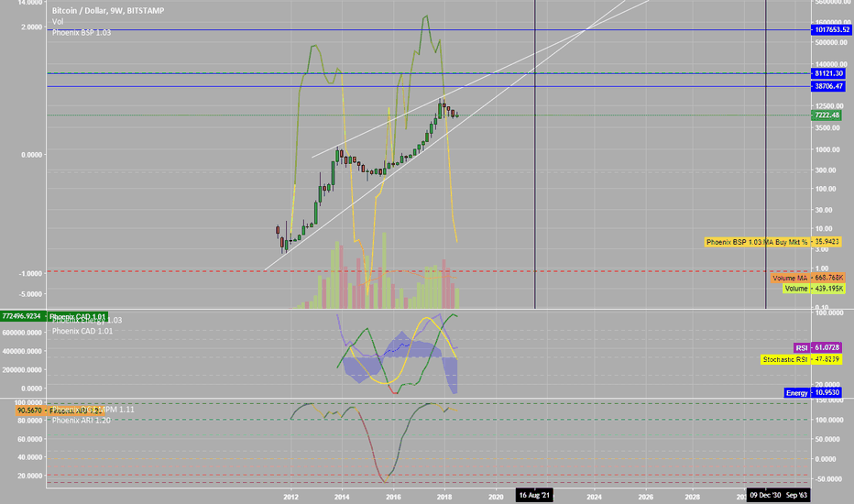The height and width of the screenshot is (504, 854).
Task: Click the 2018 label on time axis
Action: click(444, 497)
